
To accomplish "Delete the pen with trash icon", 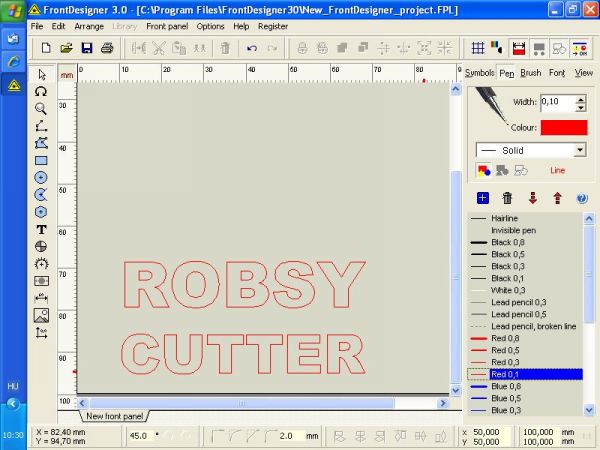I will pyautogui.click(x=507, y=198).
